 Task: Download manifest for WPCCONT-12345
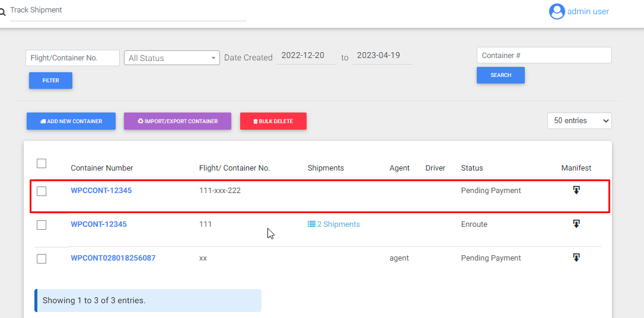(x=576, y=190)
